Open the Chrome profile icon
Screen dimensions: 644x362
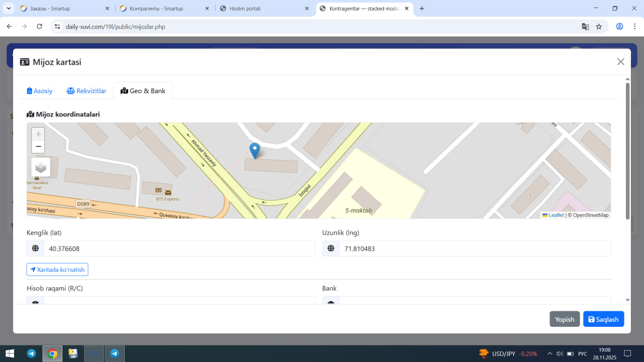coord(619,27)
